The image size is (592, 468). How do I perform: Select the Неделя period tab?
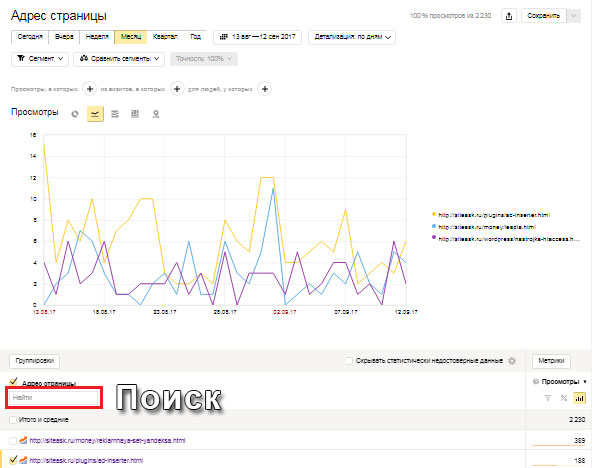(x=97, y=37)
